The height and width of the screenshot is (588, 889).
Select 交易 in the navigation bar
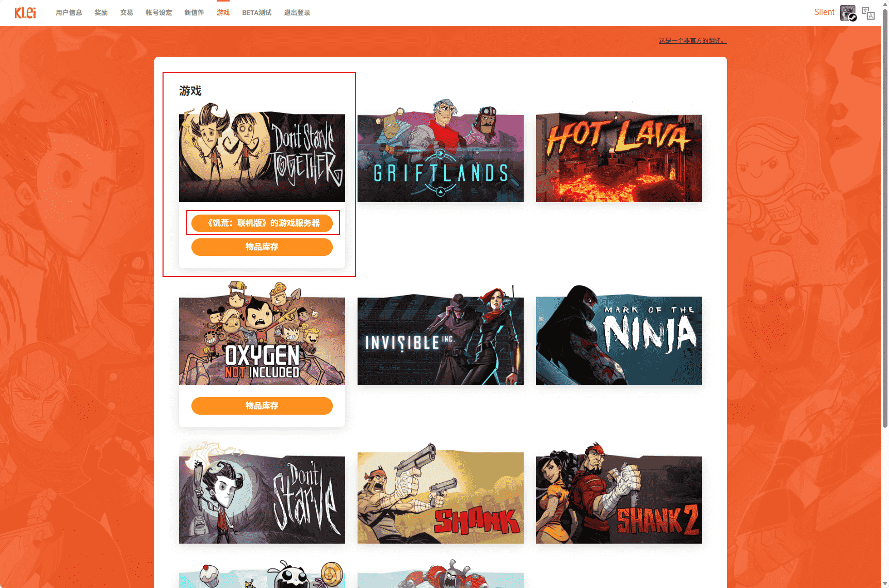click(126, 12)
